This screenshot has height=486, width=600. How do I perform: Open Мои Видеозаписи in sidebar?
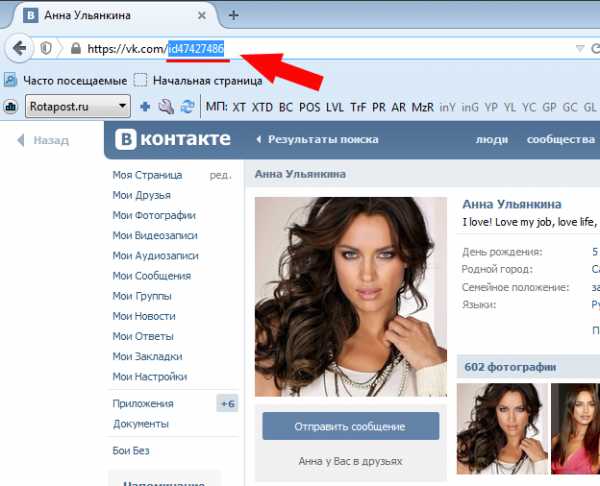155,235
